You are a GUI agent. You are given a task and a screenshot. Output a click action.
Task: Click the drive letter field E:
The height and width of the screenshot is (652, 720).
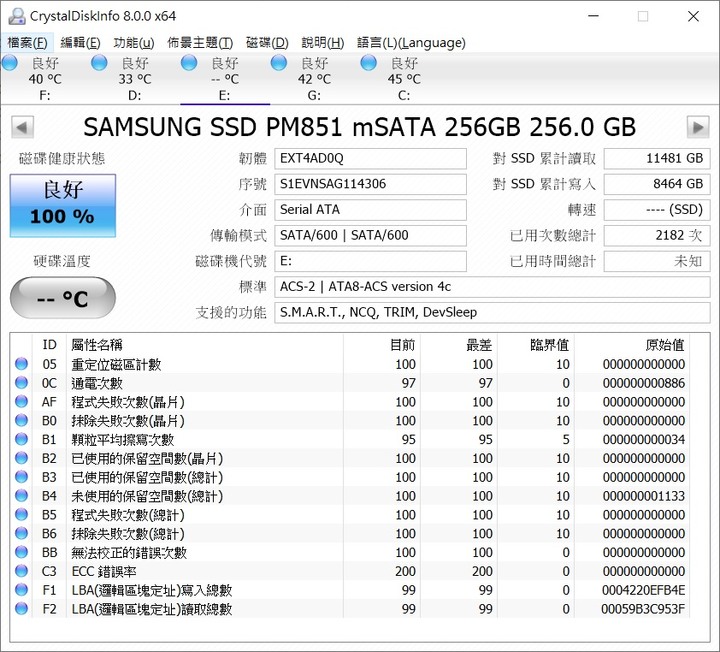(370, 261)
